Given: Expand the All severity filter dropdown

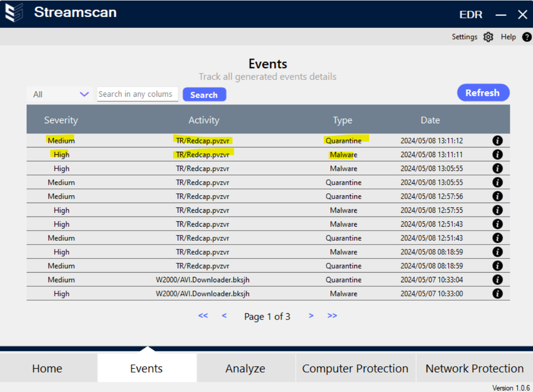Looking at the screenshot, I should pyautogui.click(x=60, y=94).
